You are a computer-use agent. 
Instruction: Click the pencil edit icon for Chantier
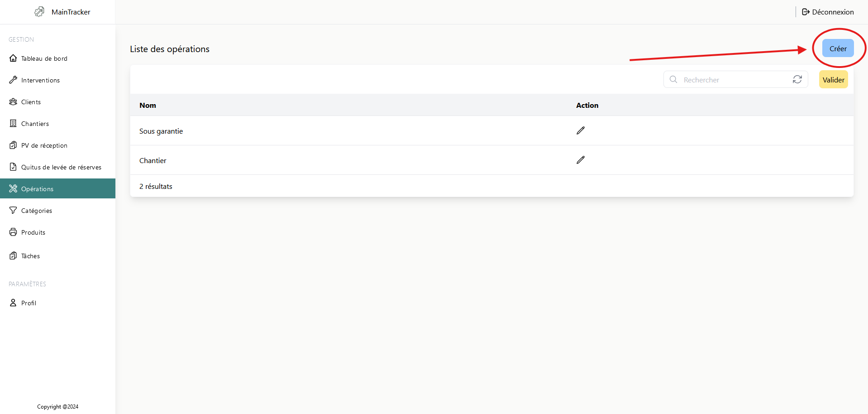[581, 160]
